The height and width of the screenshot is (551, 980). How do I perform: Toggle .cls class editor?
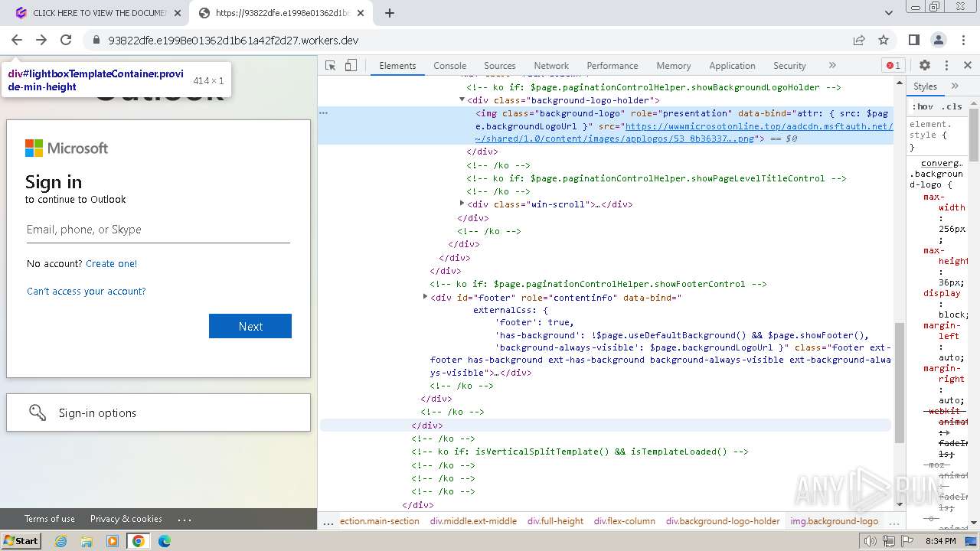point(952,106)
